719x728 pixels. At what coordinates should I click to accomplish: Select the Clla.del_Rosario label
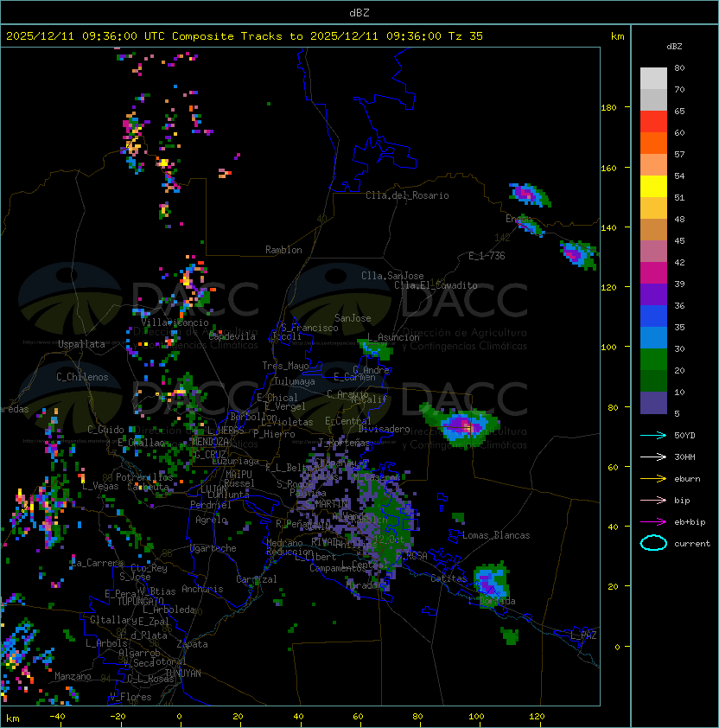pyautogui.click(x=407, y=195)
